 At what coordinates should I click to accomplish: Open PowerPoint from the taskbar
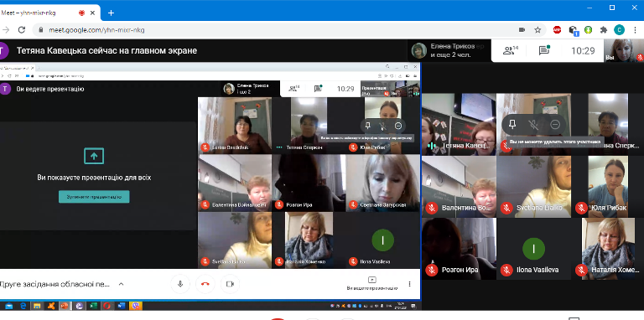point(65,306)
